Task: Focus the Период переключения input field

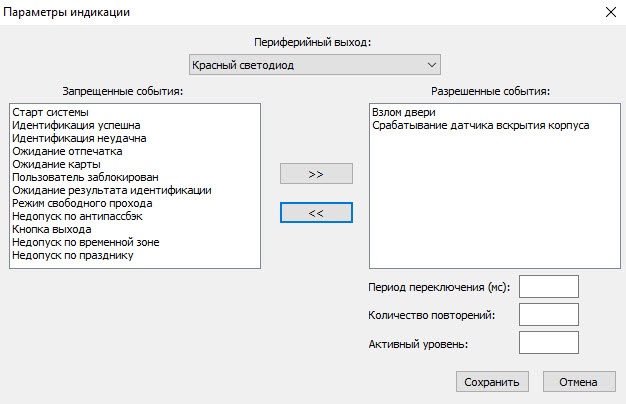Action: coord(549,286)
